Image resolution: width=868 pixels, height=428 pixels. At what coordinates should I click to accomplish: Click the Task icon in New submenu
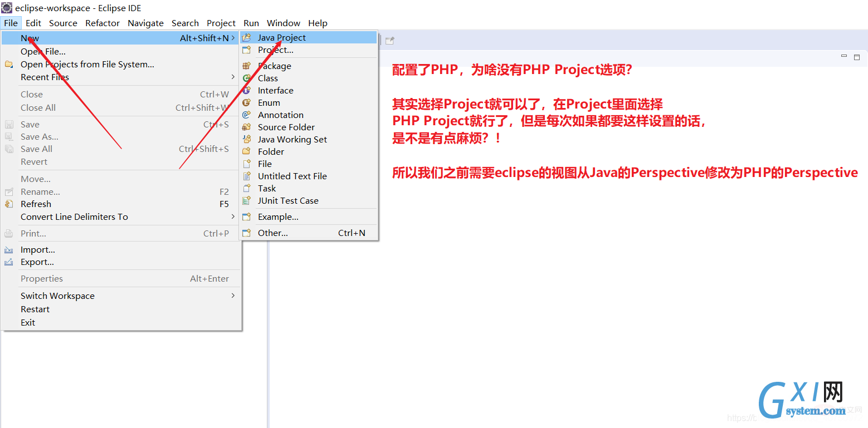(x=246, y=188)
